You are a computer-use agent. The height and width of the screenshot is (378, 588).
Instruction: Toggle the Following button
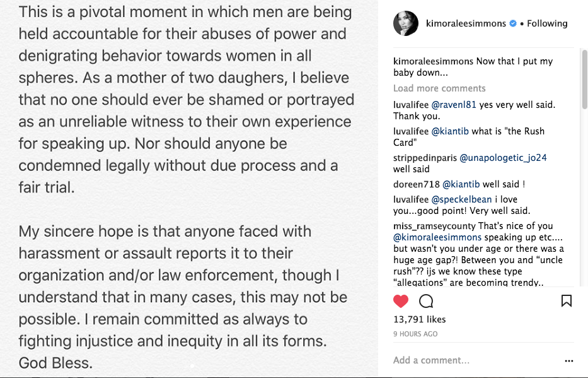[547, 24]
